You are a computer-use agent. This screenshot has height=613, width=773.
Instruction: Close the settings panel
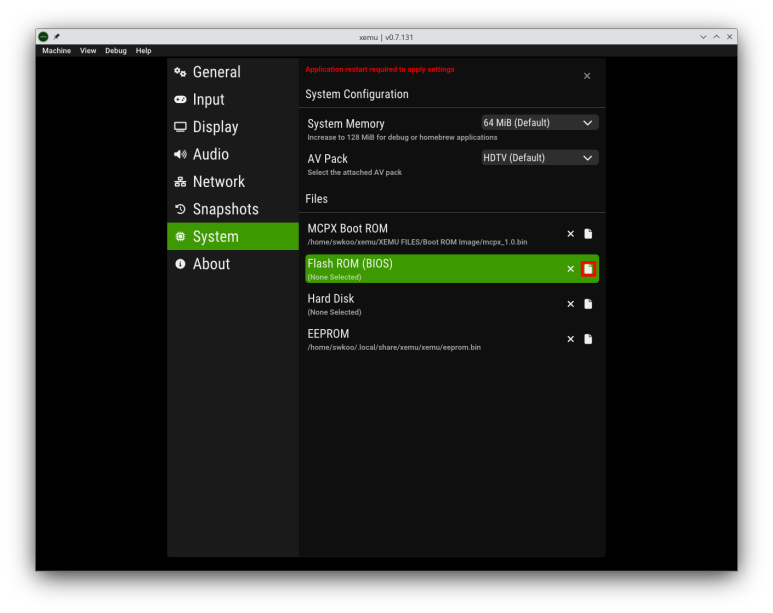tap(587, 76)
